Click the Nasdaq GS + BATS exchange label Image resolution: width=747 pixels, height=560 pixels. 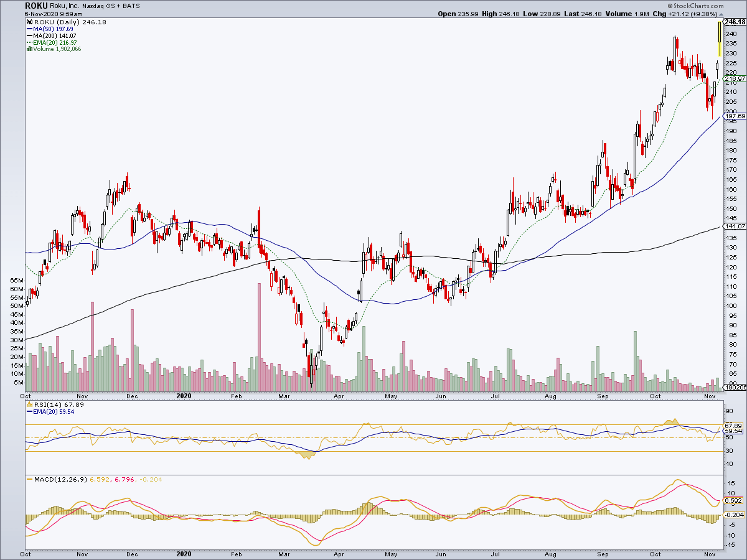point(110,5)
